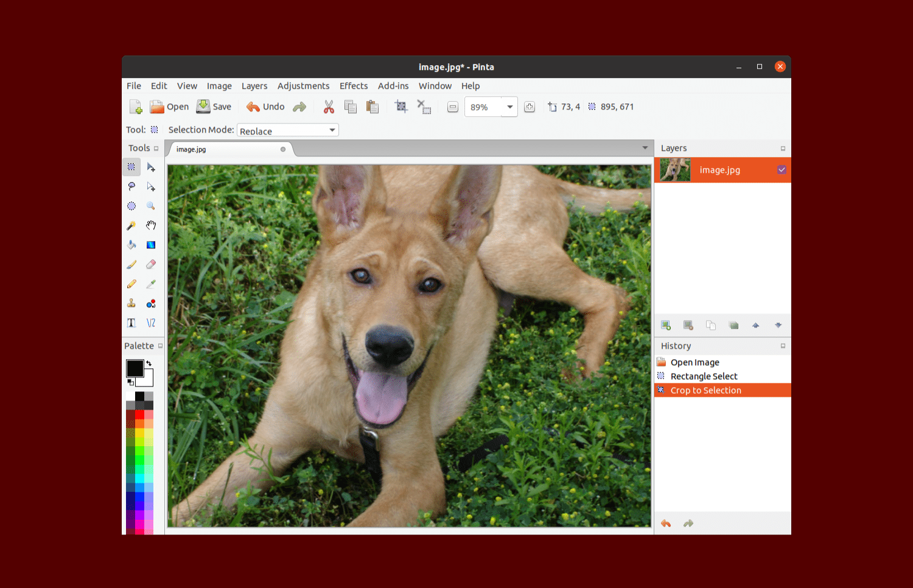Screen dimensions: 913x588
Task: Click the Cut scissors icon
Action: coord(329,107)
